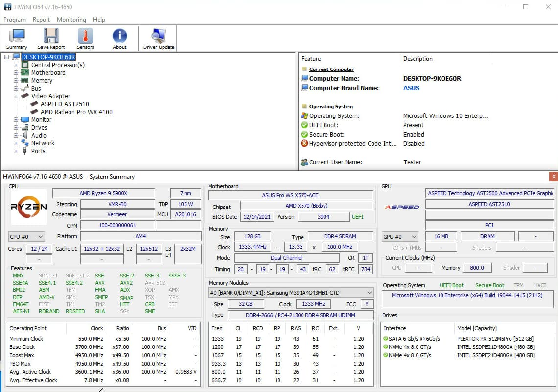Open the Sensors panel
Viewport: 558px width, 392px height.
tap(85, 38)
